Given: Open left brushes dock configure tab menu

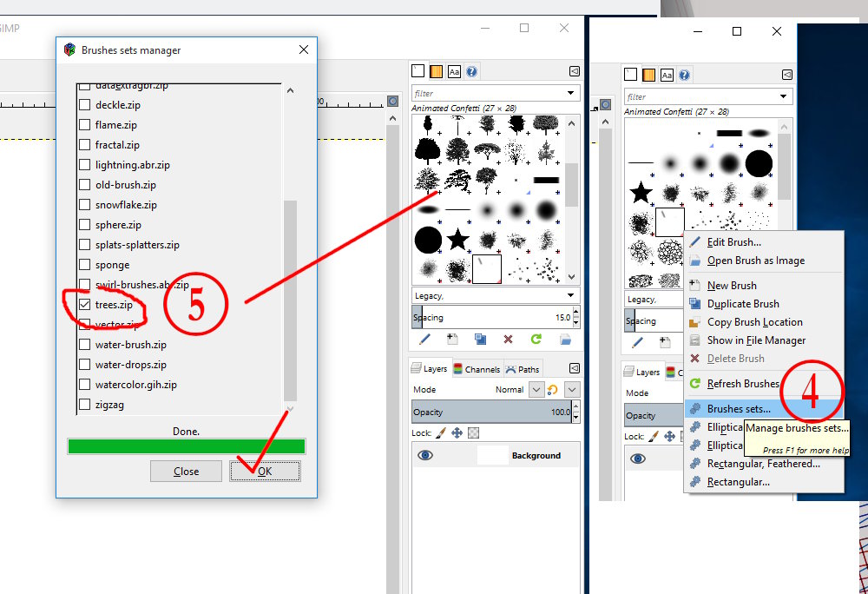Looking at the screenshot, I should 575,71.
